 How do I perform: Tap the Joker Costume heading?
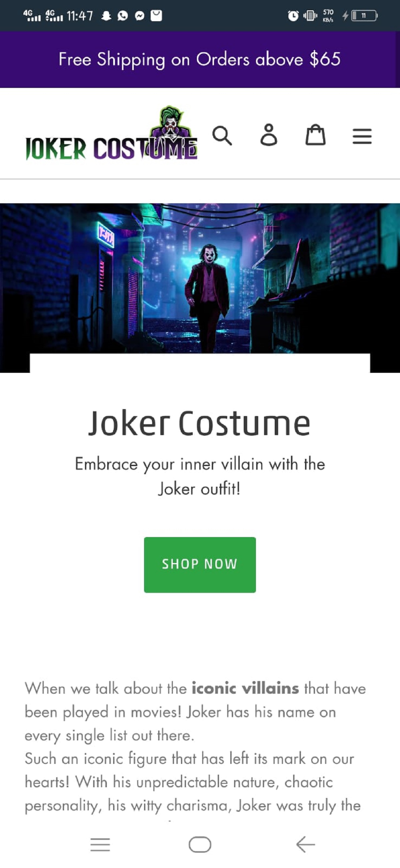point(199,423)
